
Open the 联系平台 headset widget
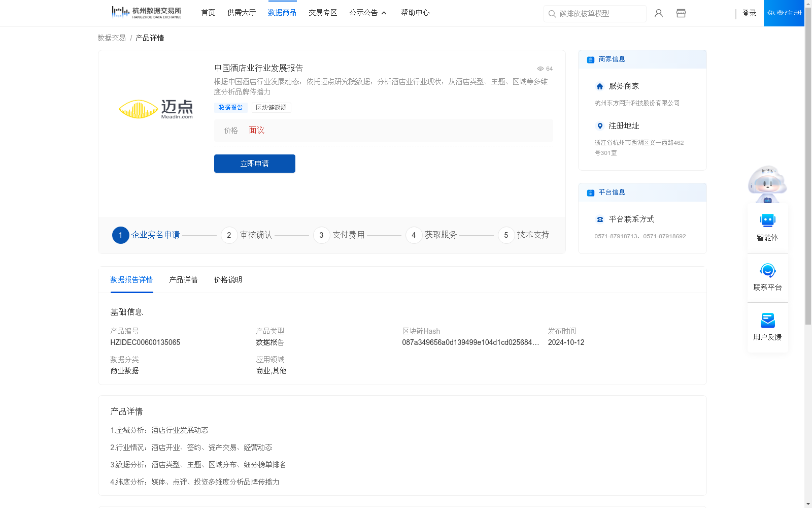coord(767,277)
